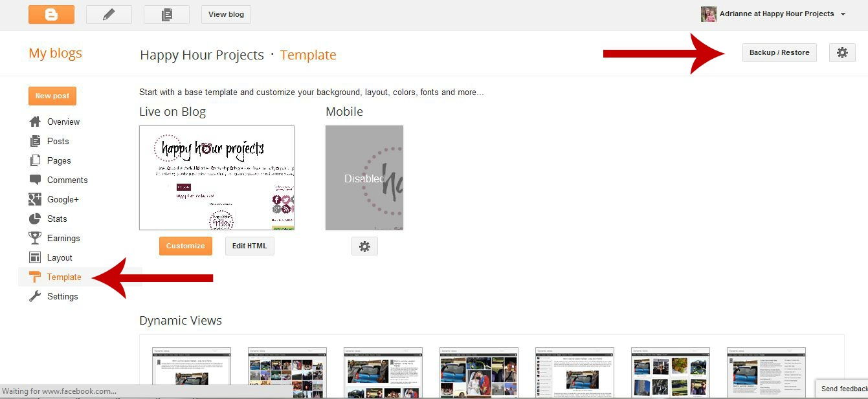Click the Live on Blog heading

coord(172,111)
